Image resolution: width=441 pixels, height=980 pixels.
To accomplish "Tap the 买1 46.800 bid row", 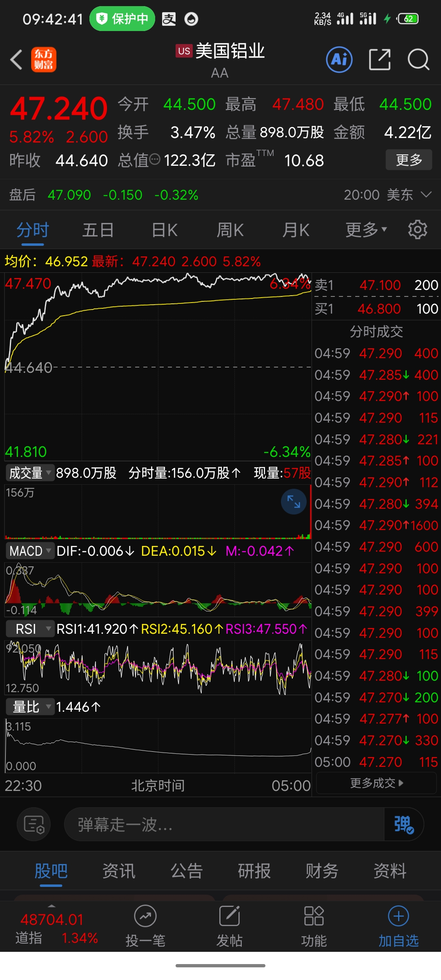I will click(x=376, y=309).
